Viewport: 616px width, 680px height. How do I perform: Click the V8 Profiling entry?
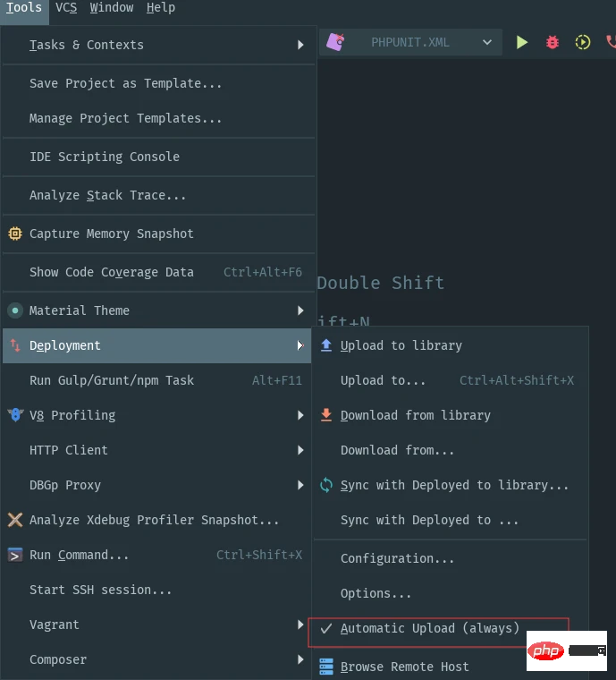pyautogui.click(x=156, y=415)
